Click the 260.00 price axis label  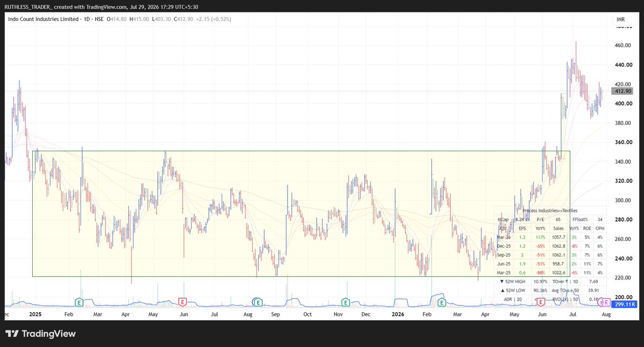pyautogui.click(x=623, y=239)
